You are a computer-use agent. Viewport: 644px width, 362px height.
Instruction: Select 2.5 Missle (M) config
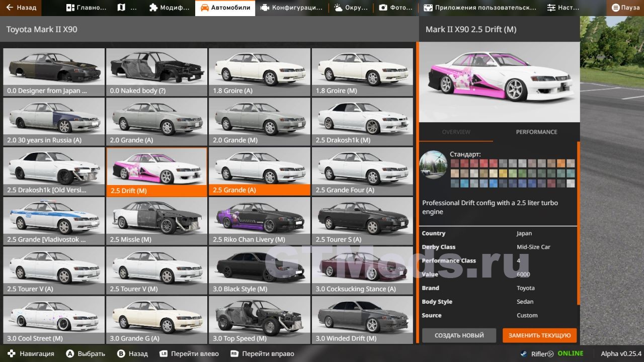(x=156, y=221)
